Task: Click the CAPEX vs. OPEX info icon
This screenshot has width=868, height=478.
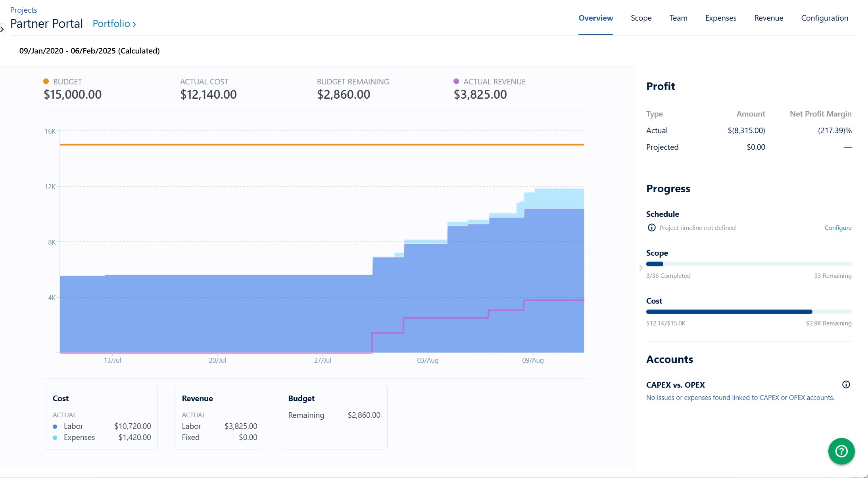Action: coord(846,384)
